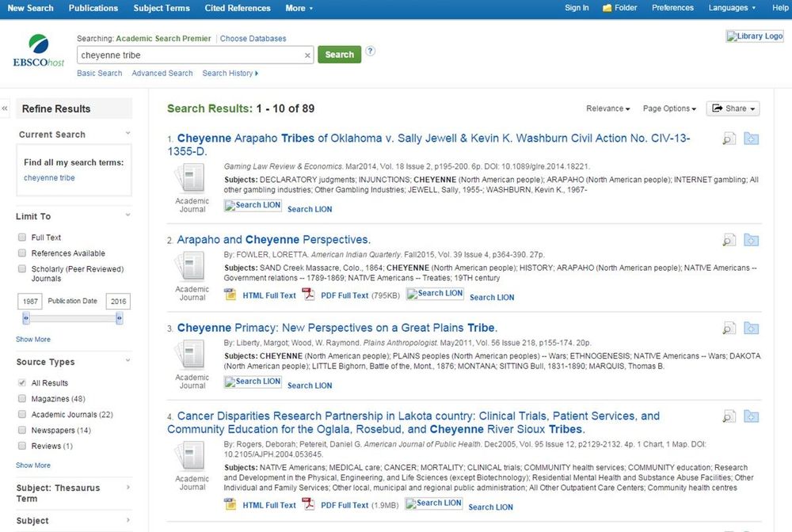Preview result 1 with magnifier icon
Image resolution: width=792 pixels, height=532 pixels.
tap(729, 139)
